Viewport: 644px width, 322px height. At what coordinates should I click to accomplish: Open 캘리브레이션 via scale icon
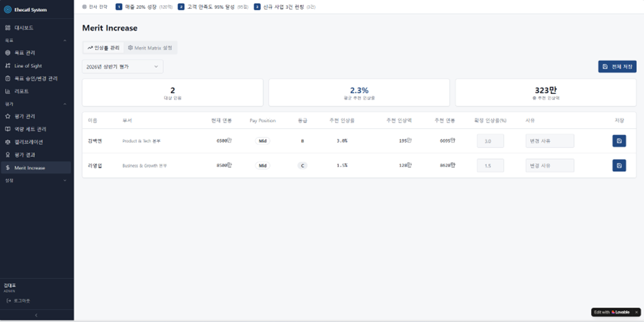(8, 142)
